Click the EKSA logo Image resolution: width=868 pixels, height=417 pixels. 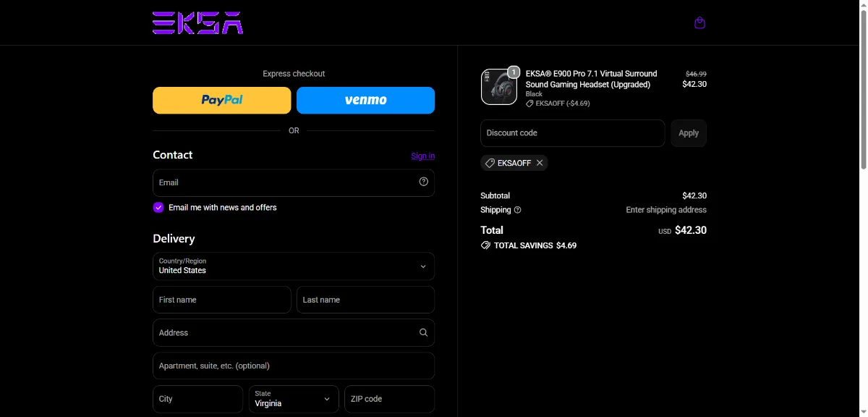click(x=197, y=23)
